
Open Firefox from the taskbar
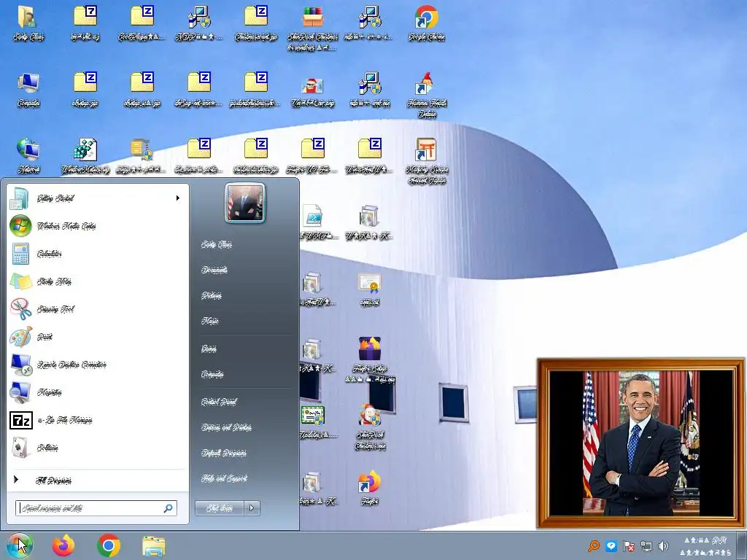63,545
